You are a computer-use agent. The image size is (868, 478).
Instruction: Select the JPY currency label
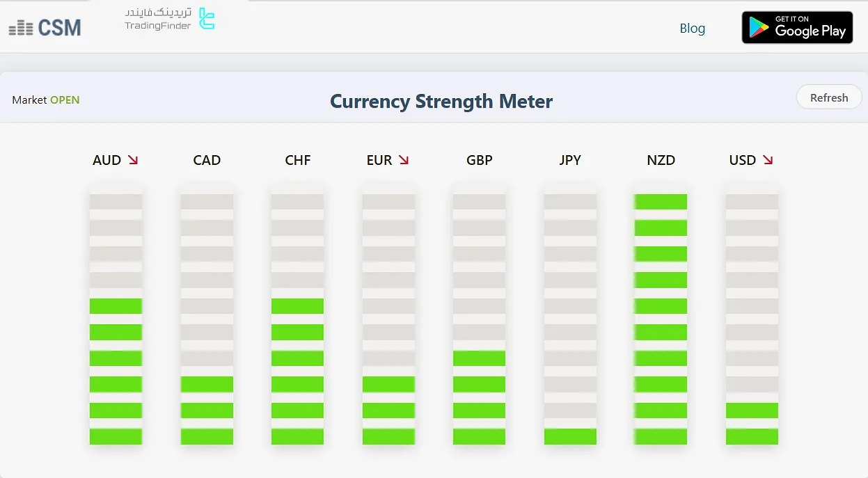[x=570, y=160]
